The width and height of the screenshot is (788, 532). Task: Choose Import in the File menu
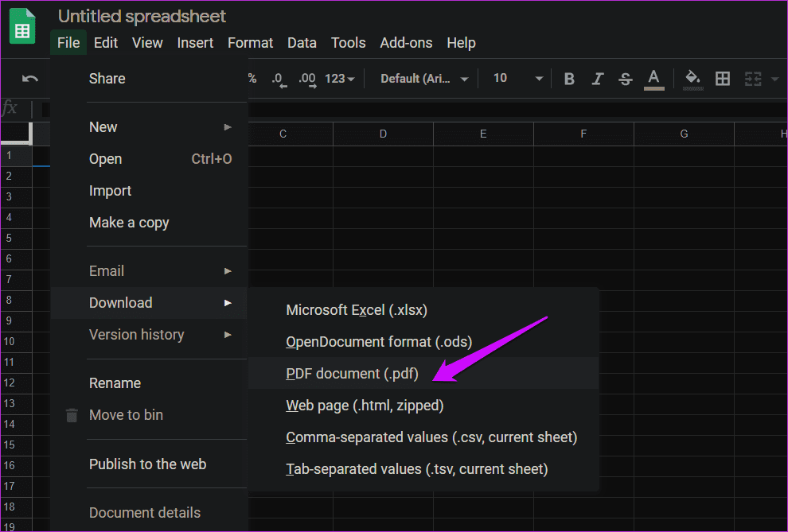149,191
